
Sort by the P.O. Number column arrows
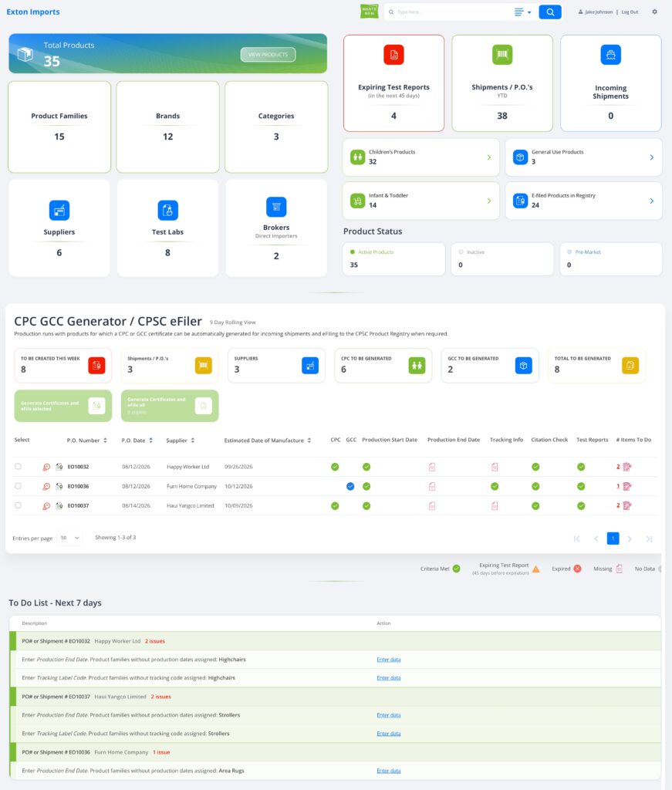105,441
